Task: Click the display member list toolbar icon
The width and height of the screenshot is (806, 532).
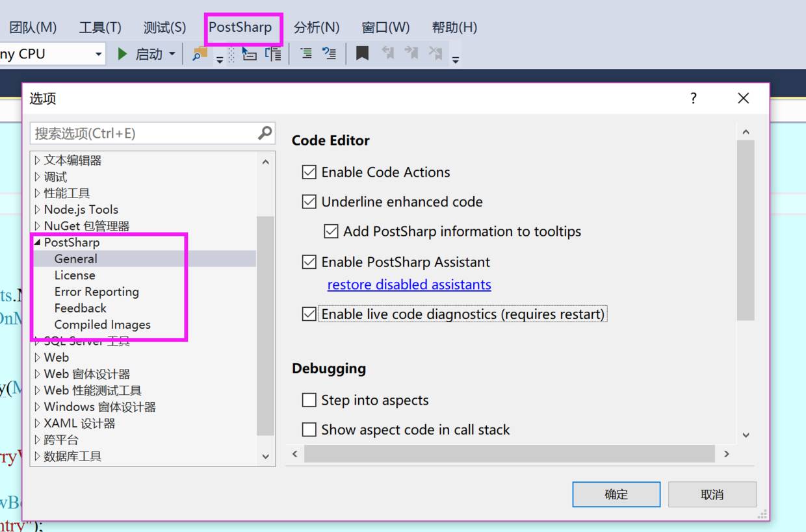Action: (249, 53)
